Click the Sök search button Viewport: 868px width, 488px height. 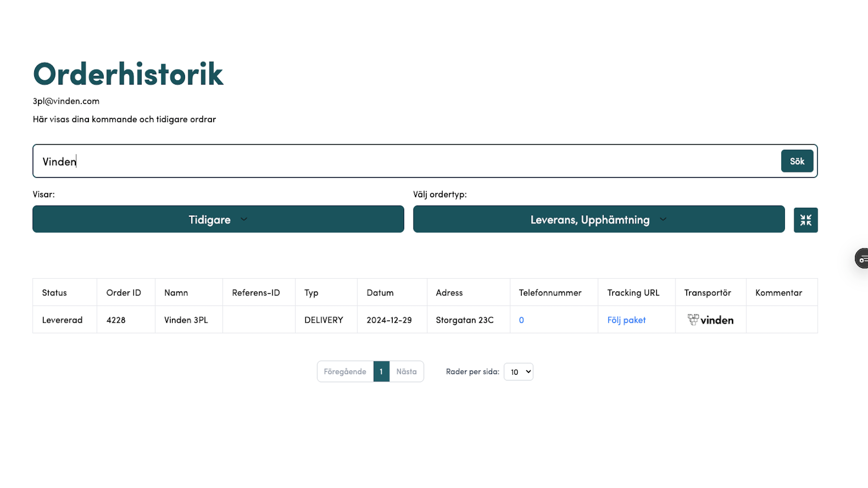pos(797,161)
